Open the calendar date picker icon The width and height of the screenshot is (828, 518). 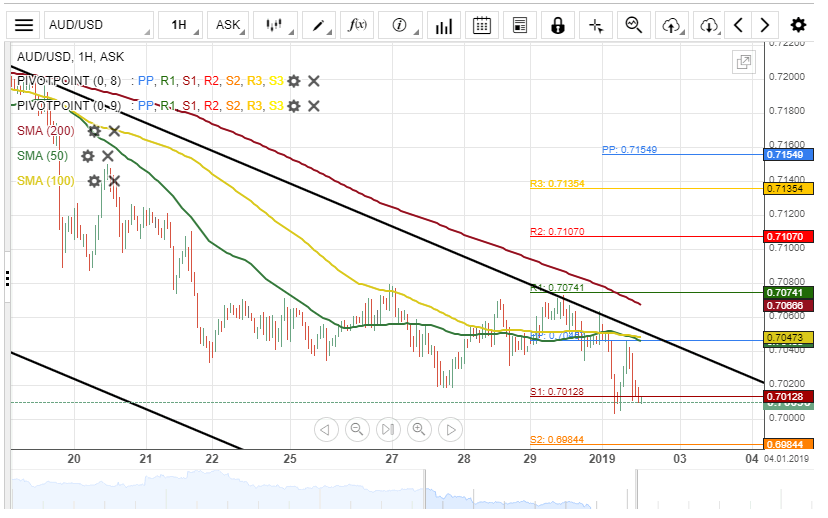click(482, 25)
